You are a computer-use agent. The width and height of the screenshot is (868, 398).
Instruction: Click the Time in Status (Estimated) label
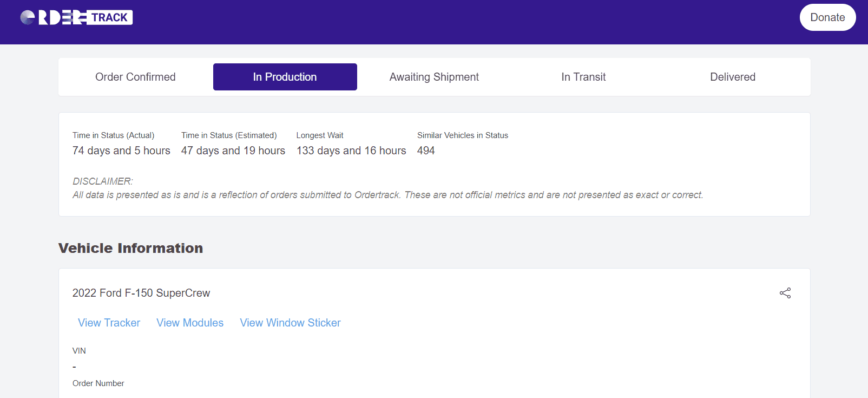click(229, 135)
